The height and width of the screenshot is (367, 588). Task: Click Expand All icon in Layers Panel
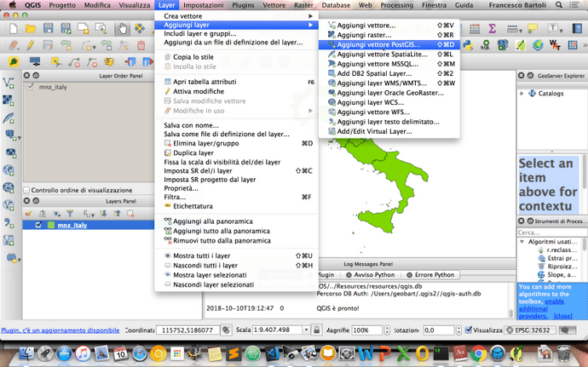click(103, 214)
